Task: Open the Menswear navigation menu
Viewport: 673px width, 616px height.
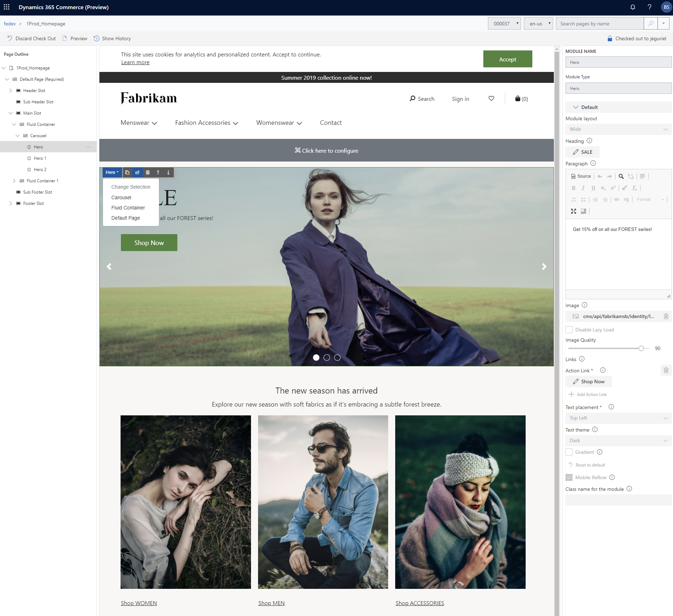Action: coord(139,123)
